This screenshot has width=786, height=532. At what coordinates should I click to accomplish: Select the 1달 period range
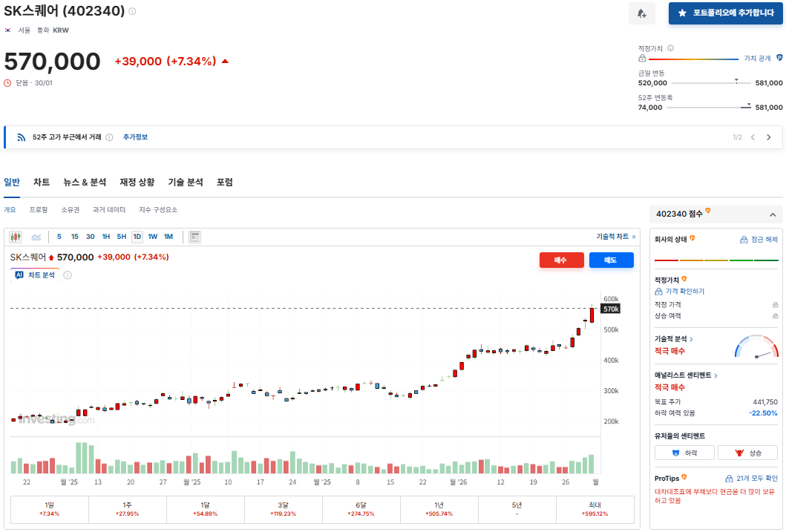[205, 509]
